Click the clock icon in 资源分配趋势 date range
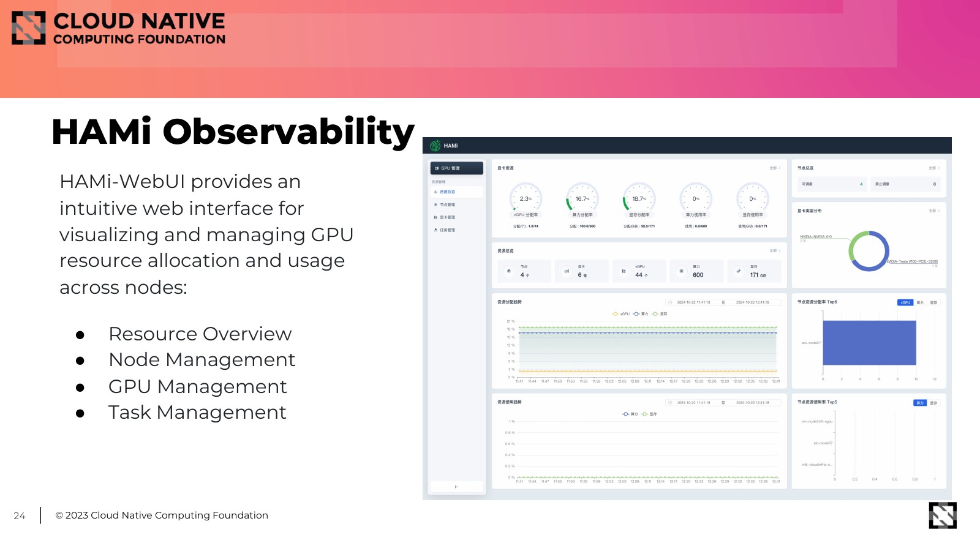The height and width of the screenshot is (551, 980). click(670, 302)
